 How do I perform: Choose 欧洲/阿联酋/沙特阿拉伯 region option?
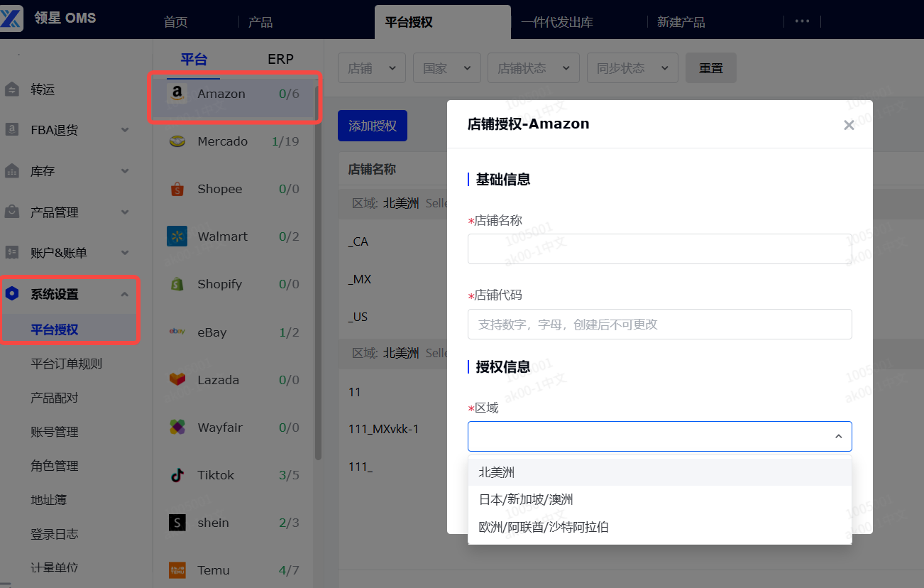pyautogui.click(x=660, y=527)
